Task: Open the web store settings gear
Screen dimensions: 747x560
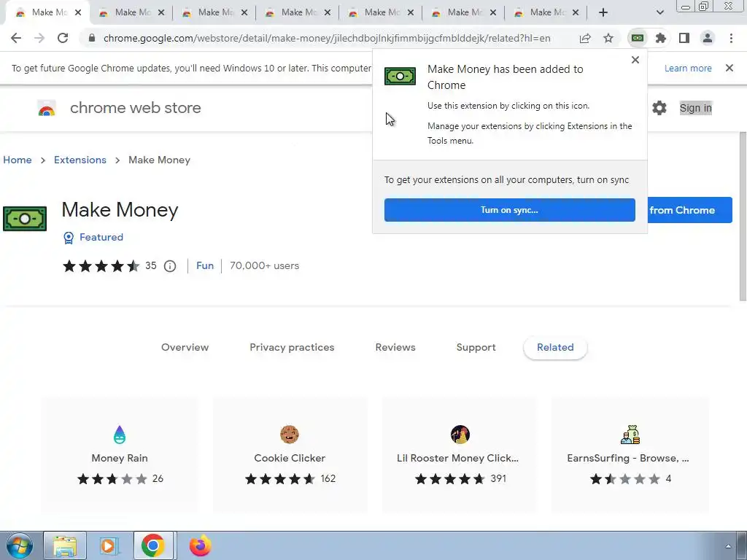Action: (659, 108)
